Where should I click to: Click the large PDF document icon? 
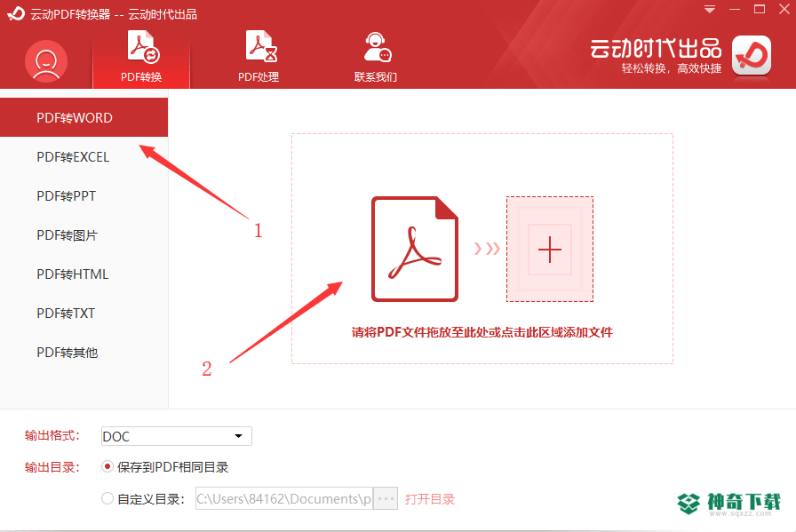point(415,249)
